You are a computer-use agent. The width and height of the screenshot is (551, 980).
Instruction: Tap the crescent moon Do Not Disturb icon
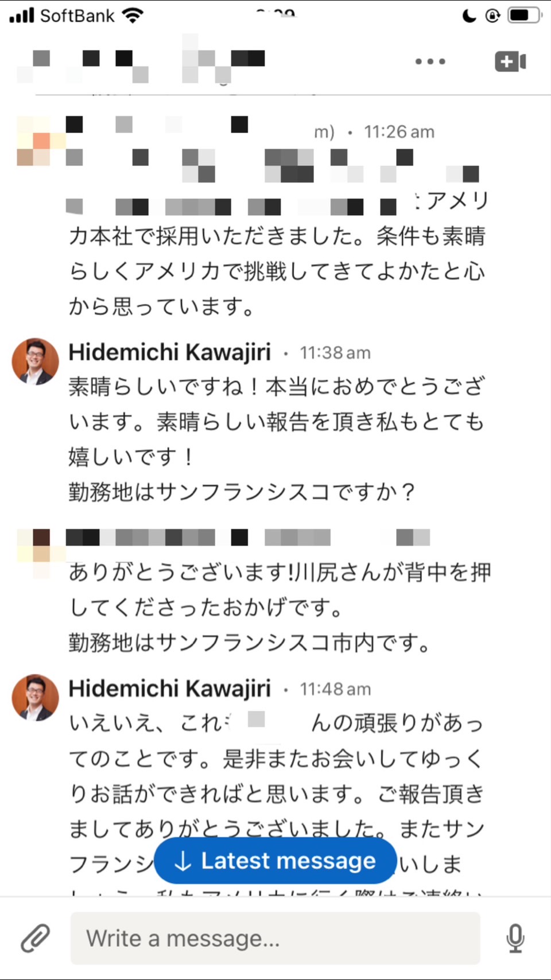point(469,15)
